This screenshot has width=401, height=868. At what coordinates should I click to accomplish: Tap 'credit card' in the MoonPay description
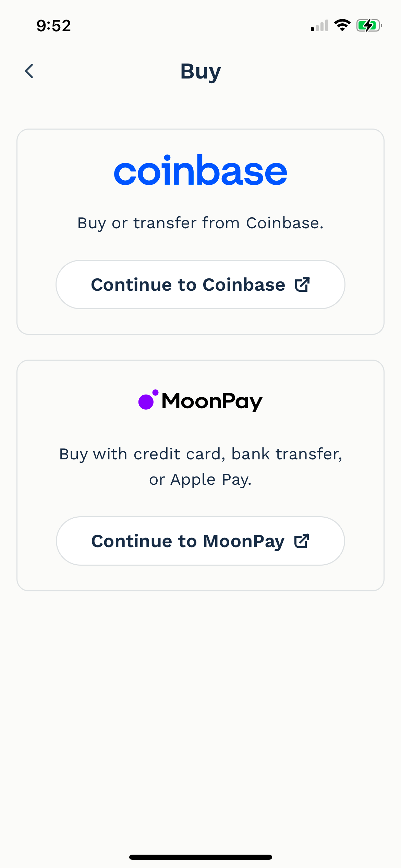[x=180, y=454]
